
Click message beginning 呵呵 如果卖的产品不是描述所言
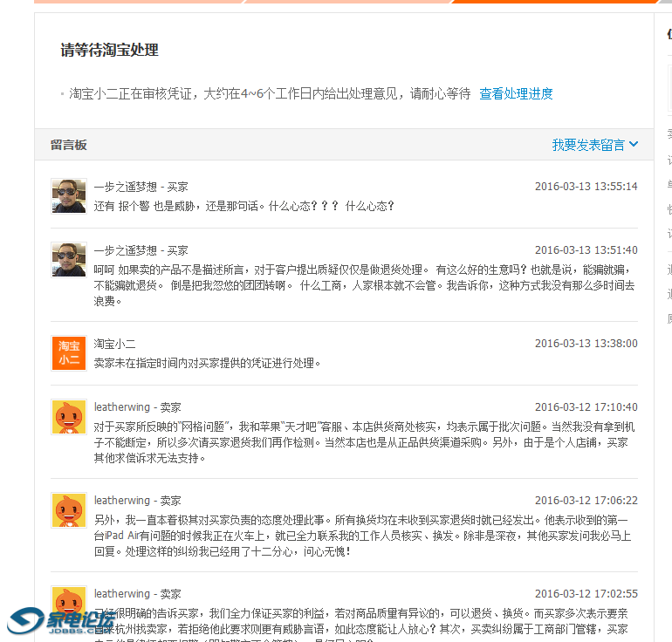(364, 285)
